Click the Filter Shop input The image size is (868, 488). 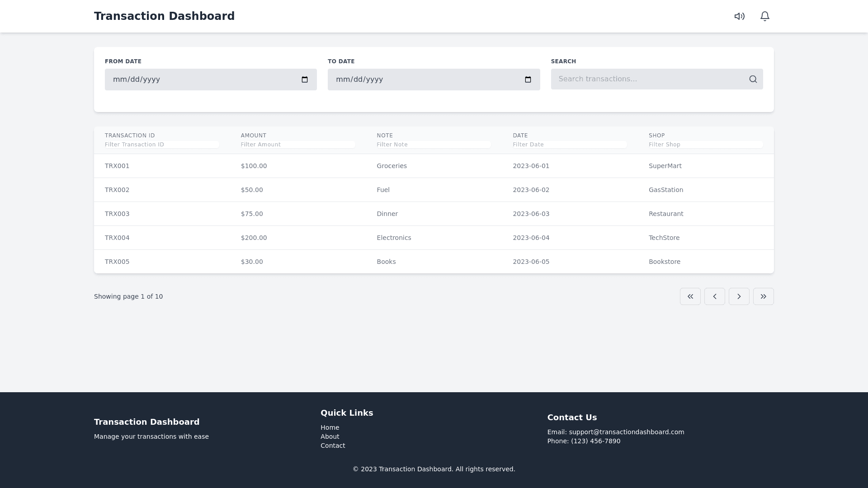point(705,145)
